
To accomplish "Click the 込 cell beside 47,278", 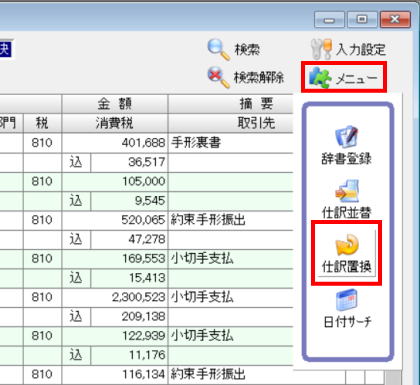I will point(76,240).
